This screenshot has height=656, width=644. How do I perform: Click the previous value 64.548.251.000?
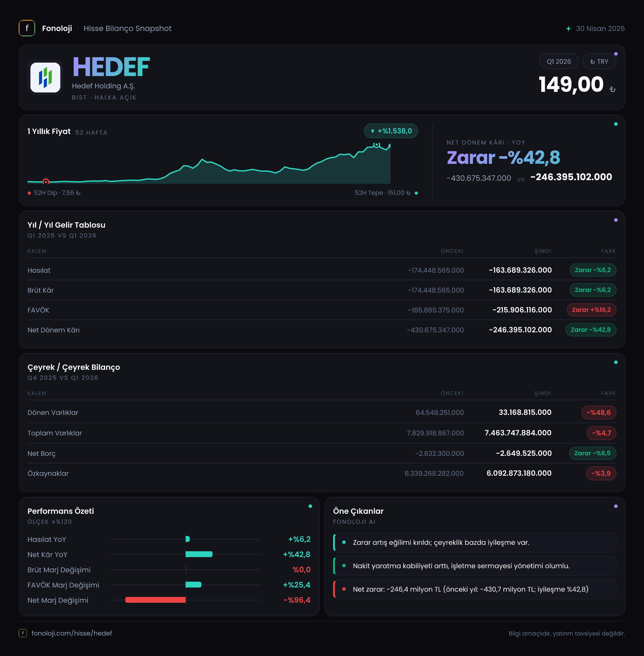[440, 413]
